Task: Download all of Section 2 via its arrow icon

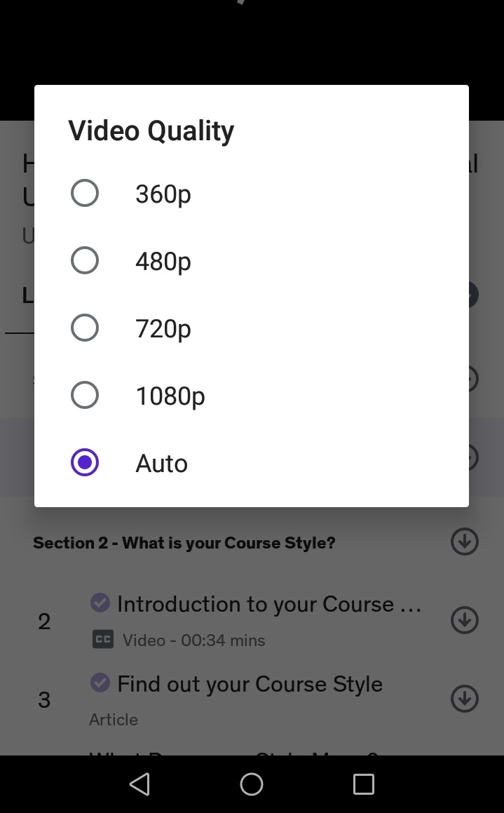Action: tap(464, 542)
